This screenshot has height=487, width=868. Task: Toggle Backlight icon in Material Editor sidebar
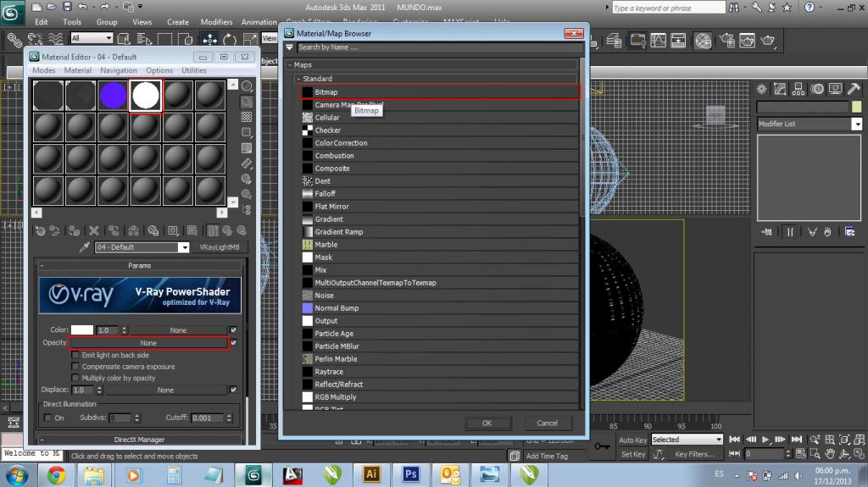(x=247, y=102)
